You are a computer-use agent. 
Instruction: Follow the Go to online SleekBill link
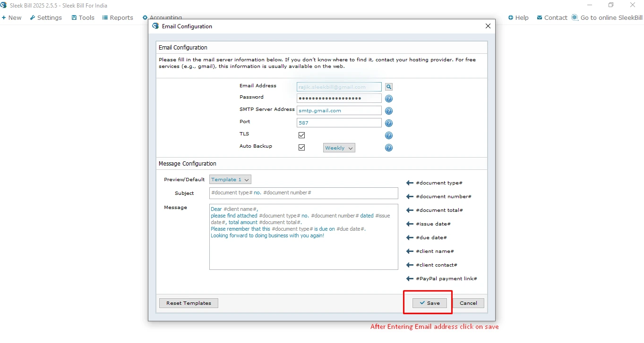(607, 18)
